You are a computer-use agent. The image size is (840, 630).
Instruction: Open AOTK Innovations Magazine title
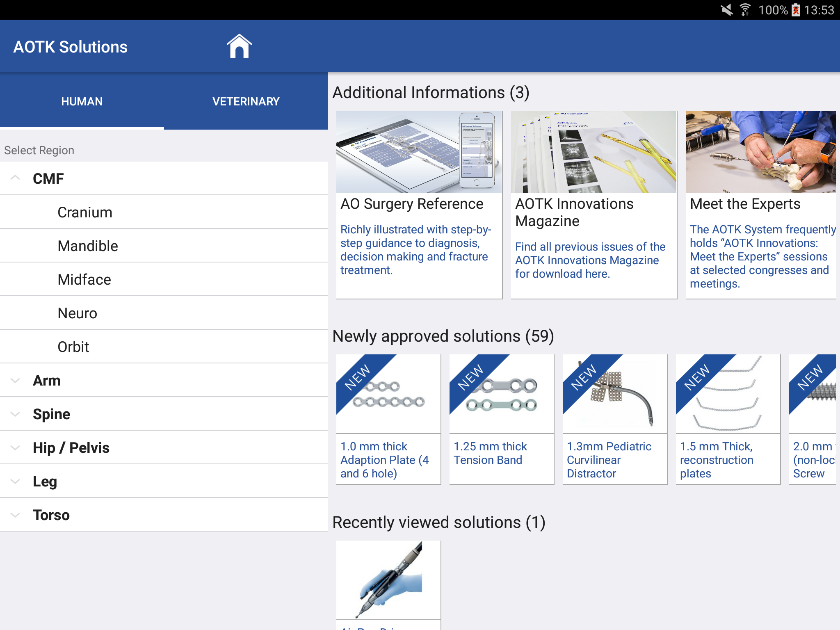574,212
